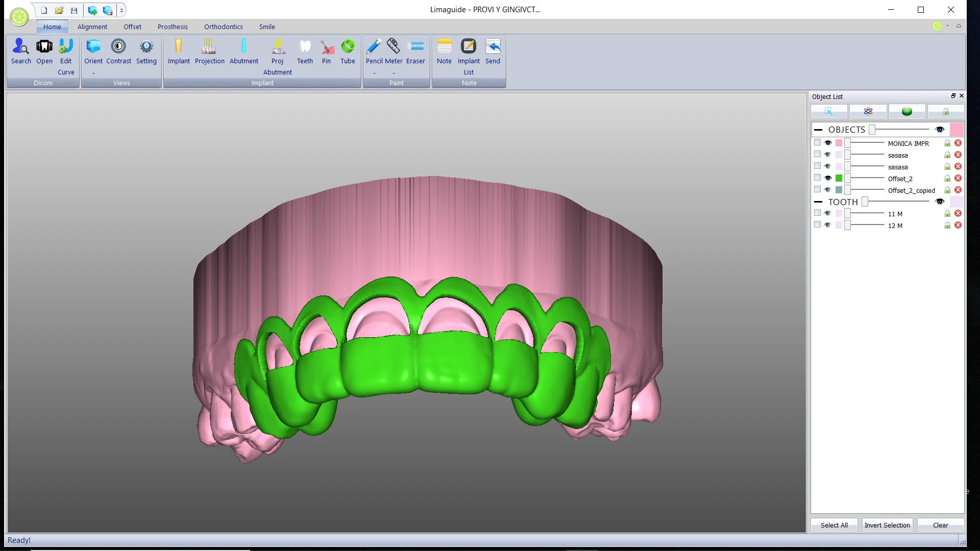Open the Smile tab
The height and width of the screenshot is (551, 980).
(x=267, y=27)
